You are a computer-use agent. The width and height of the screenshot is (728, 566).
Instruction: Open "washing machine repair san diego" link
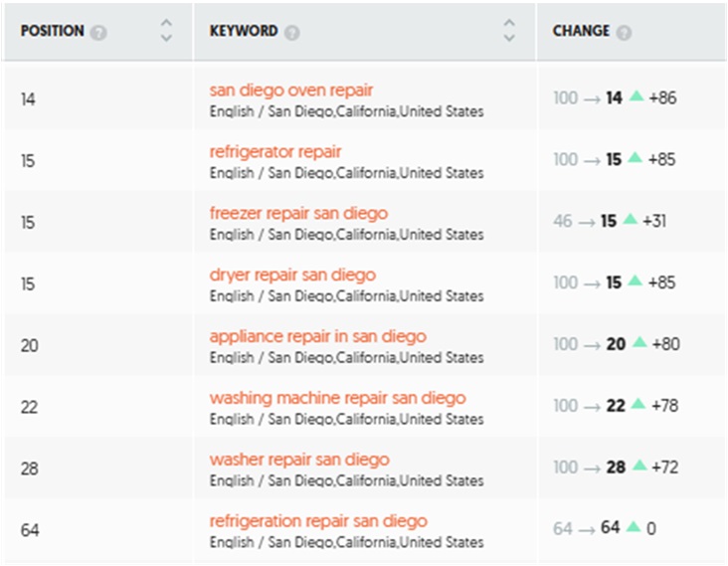pos(337,399)
